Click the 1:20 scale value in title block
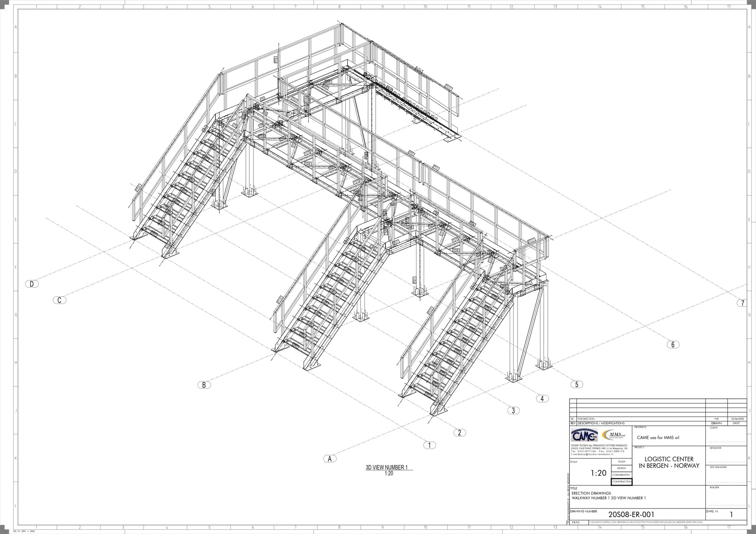Image resolution: width=756 pixels, height=534 pixels. point(598,473)
